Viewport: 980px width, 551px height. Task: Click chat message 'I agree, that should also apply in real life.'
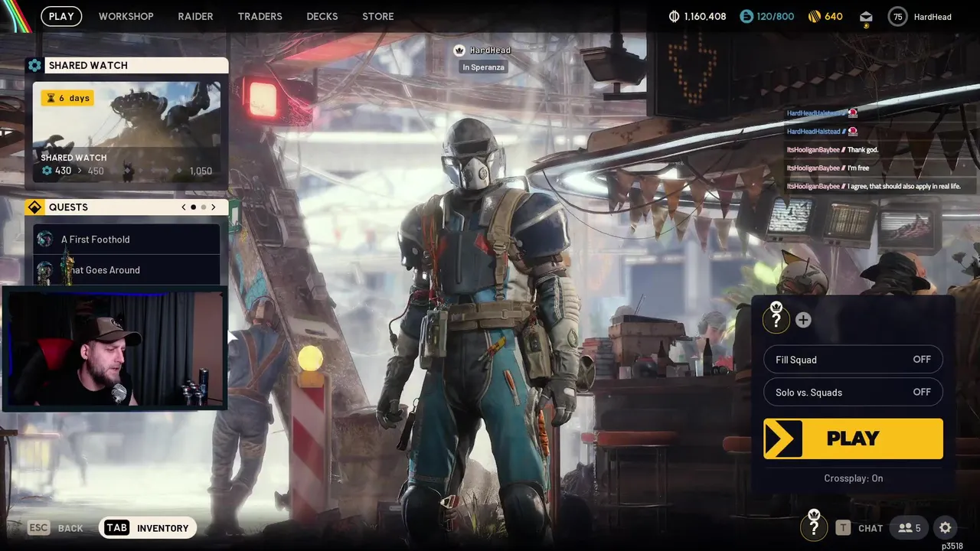coord(903,187)
